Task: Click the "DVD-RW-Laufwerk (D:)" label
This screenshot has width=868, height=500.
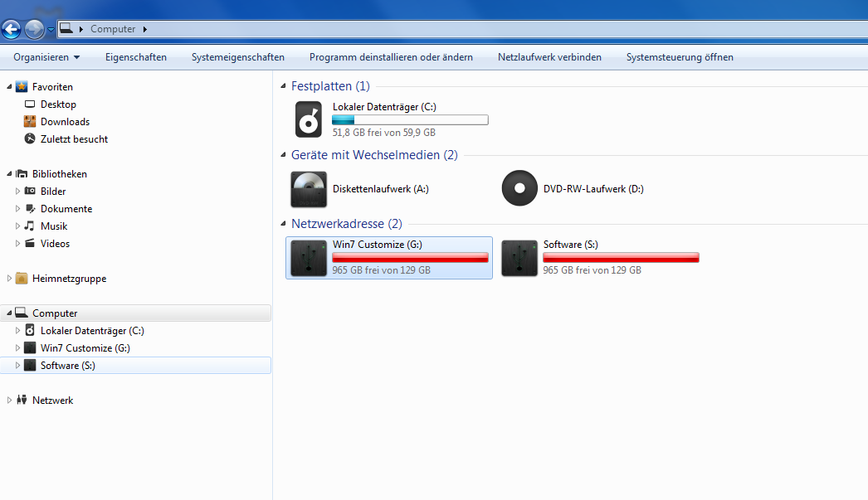Action: click(593, 188)
